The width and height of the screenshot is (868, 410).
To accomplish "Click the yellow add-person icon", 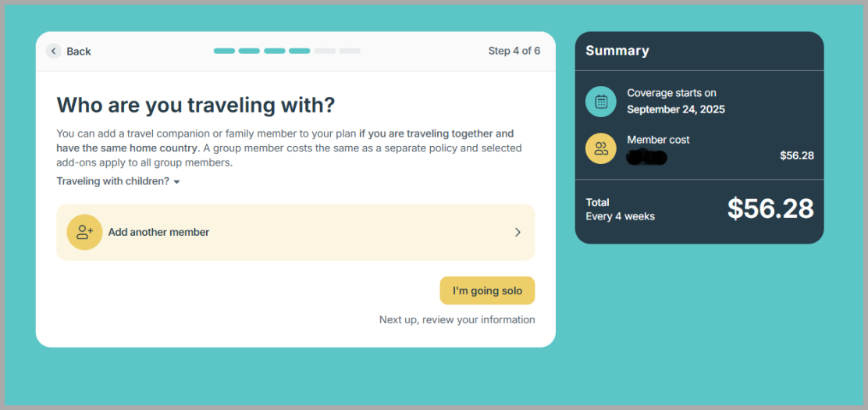I will coord(84,232).
